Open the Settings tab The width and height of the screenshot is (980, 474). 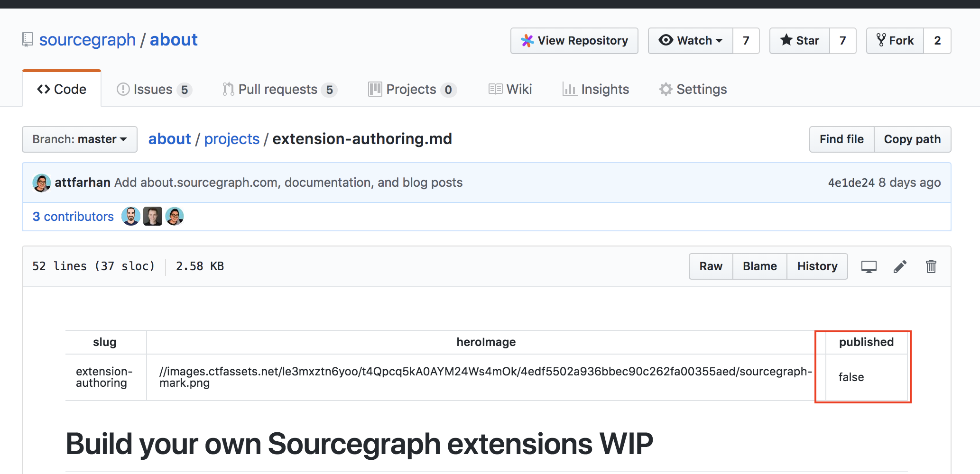coord(693,89)
